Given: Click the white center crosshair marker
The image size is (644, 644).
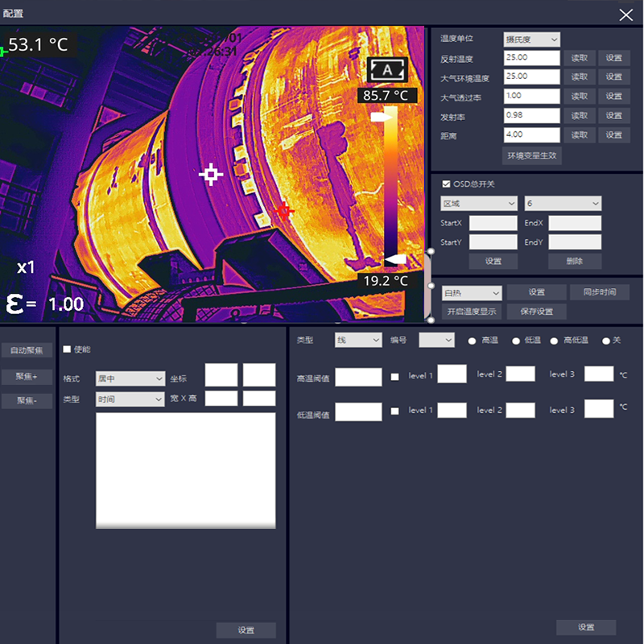Looking at the screenshot, I should pyautogui.click(x=211, y=175).
